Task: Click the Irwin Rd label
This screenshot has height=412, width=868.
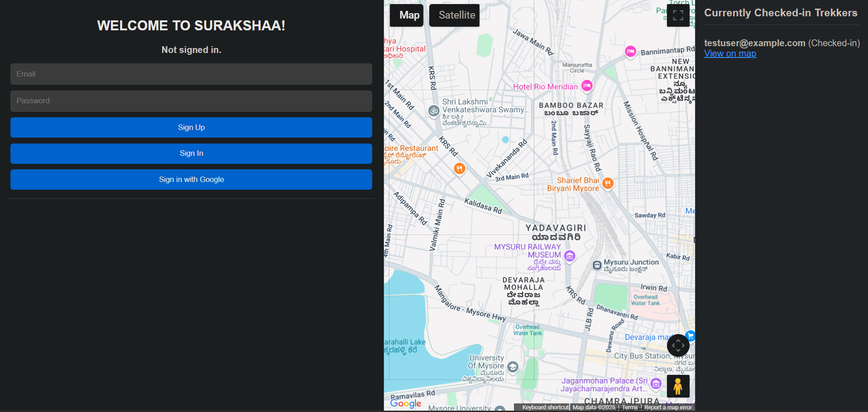Action: 654,287
